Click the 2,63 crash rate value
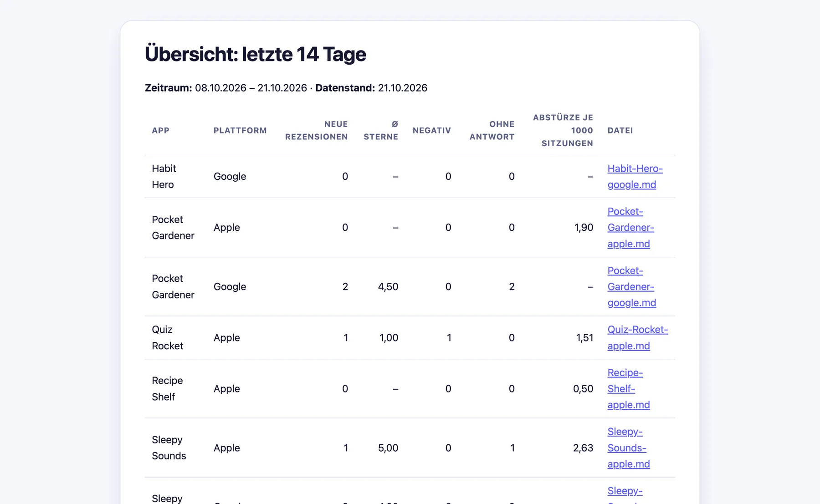This screenshot has width=820, height=504. click(583, 448)
